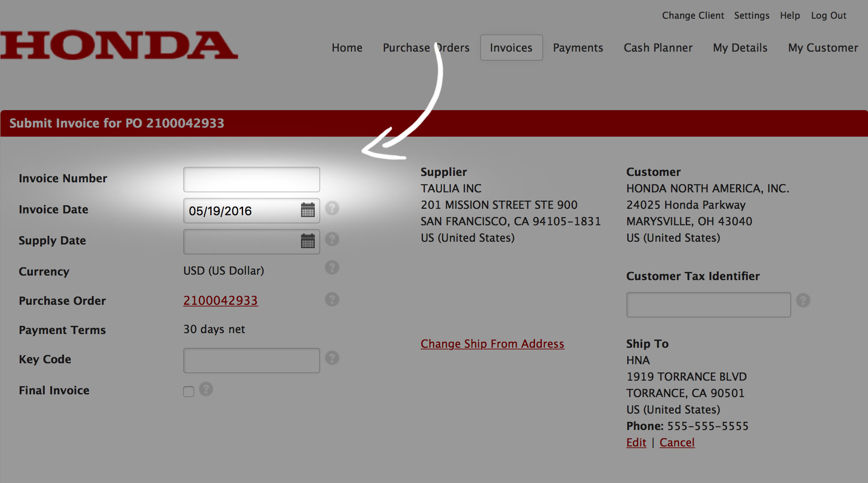
Task: Show help for Customer Tax Identifier
Action: coord(803,300)
